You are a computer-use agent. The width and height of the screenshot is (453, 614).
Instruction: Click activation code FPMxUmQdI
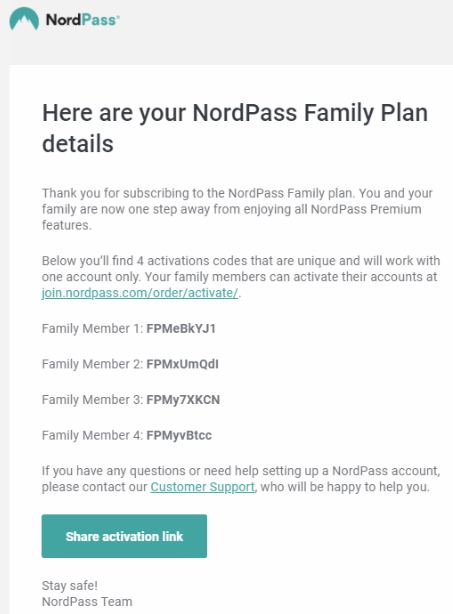point(182,364)
